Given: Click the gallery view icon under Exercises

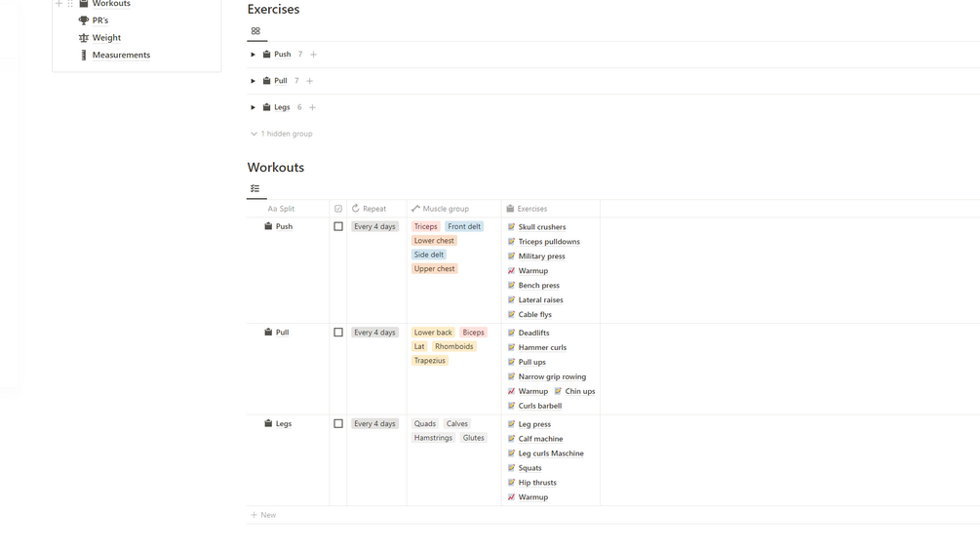Looking at the screenshot, I should (x=255, y=31).
